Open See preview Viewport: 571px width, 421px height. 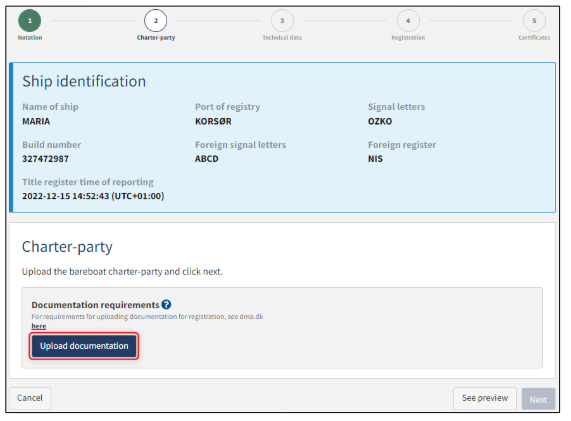[x=485, y=398]
